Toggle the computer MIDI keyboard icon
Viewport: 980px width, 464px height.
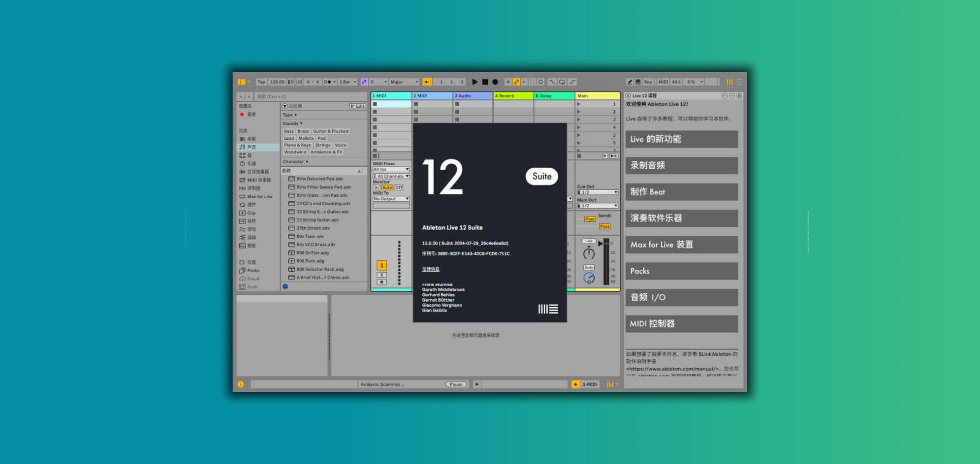[x=638, y=82]
